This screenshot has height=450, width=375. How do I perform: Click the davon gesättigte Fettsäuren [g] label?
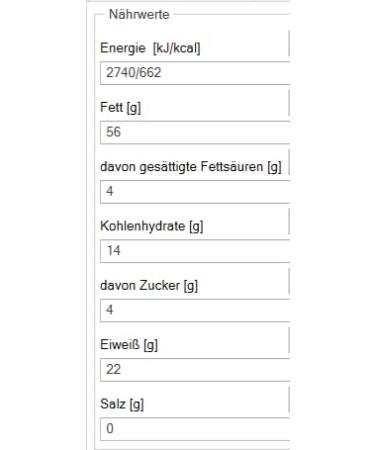click(x=191, y=167)
